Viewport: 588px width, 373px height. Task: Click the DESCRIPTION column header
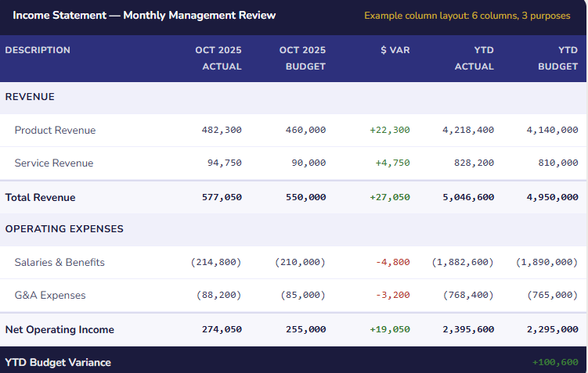[38, 50]
